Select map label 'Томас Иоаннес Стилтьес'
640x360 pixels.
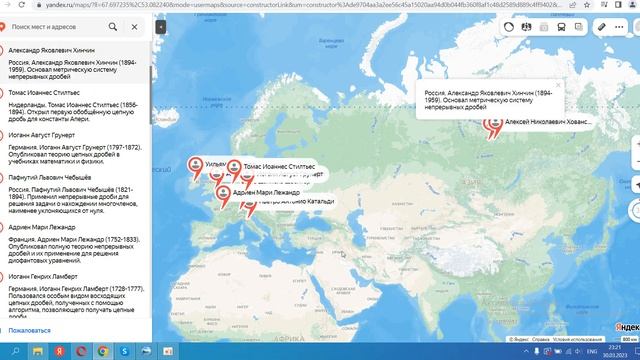[x=279, y=167]
